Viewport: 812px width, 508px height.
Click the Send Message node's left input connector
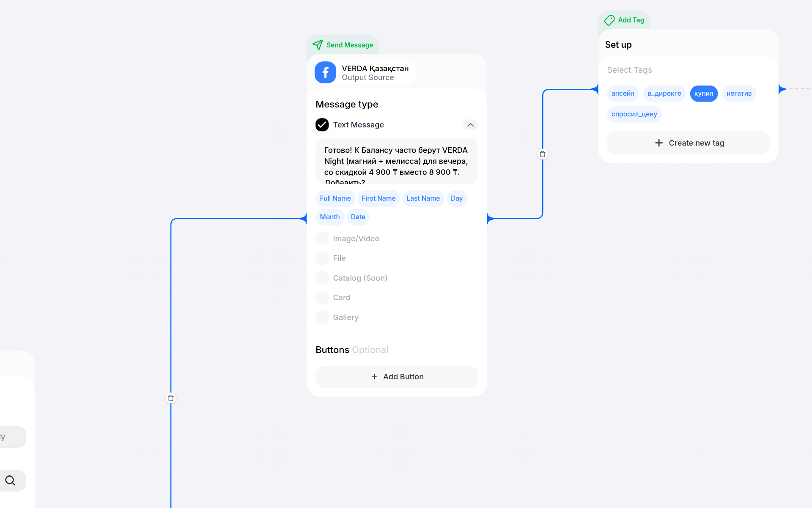pos(304,218)
